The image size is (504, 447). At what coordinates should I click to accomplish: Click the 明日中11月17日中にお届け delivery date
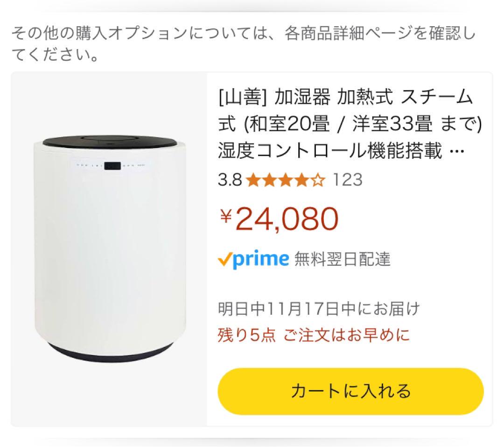pyautogui.click(x=319, y=309)
